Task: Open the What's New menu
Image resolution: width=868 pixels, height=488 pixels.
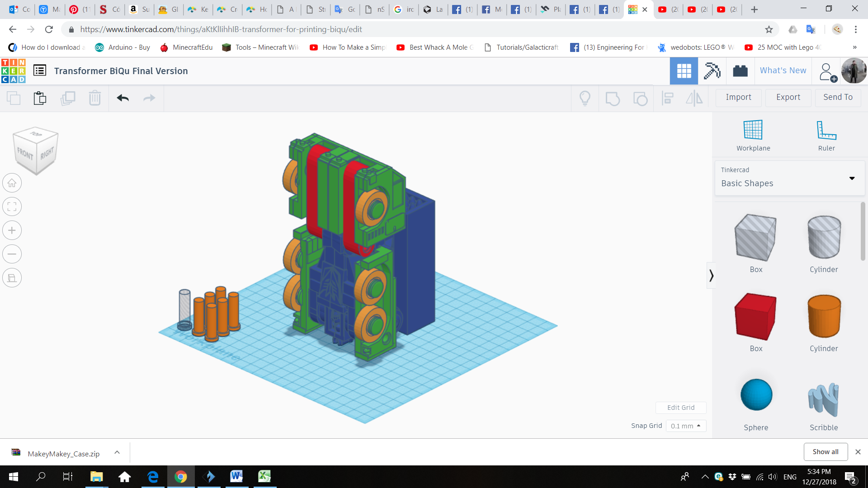Action: click(x=783, y=70)
